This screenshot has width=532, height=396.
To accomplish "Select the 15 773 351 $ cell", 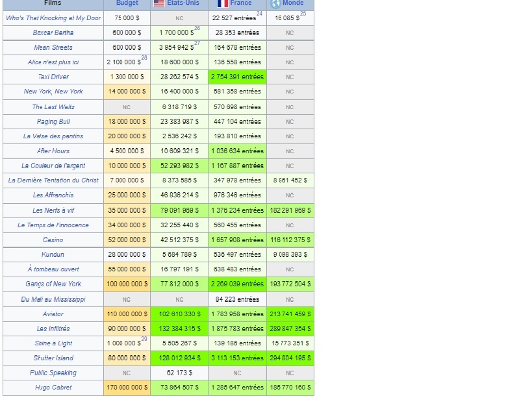I will [x=290, y=343].
